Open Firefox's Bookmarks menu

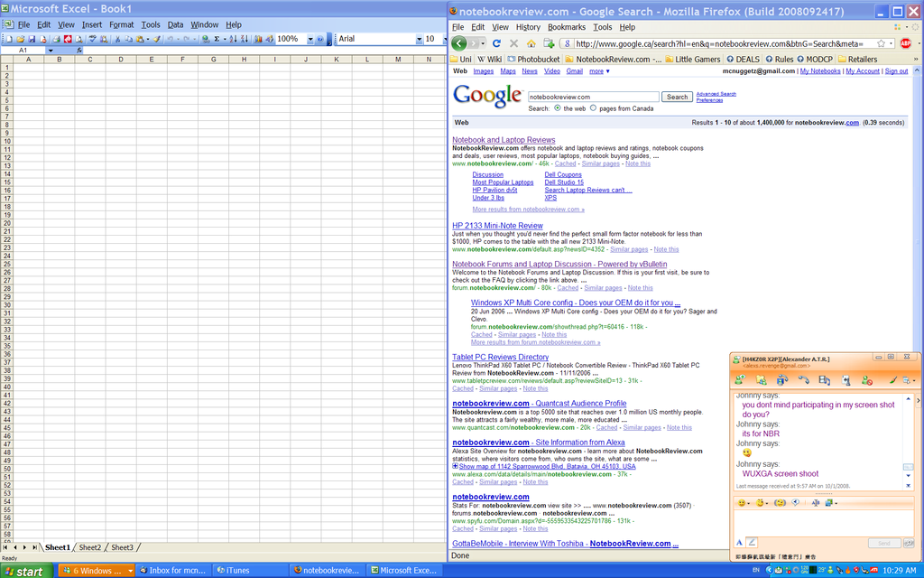(x=567, y=27)
